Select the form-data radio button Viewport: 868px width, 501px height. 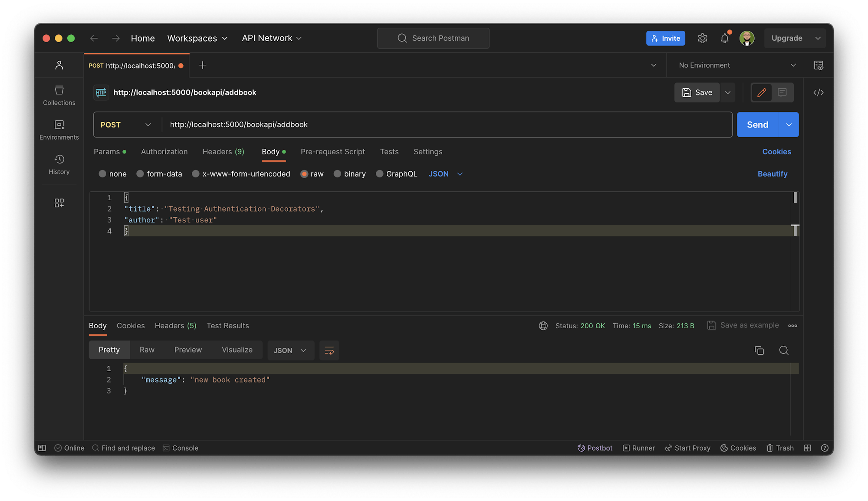click(x=140, y=174)
